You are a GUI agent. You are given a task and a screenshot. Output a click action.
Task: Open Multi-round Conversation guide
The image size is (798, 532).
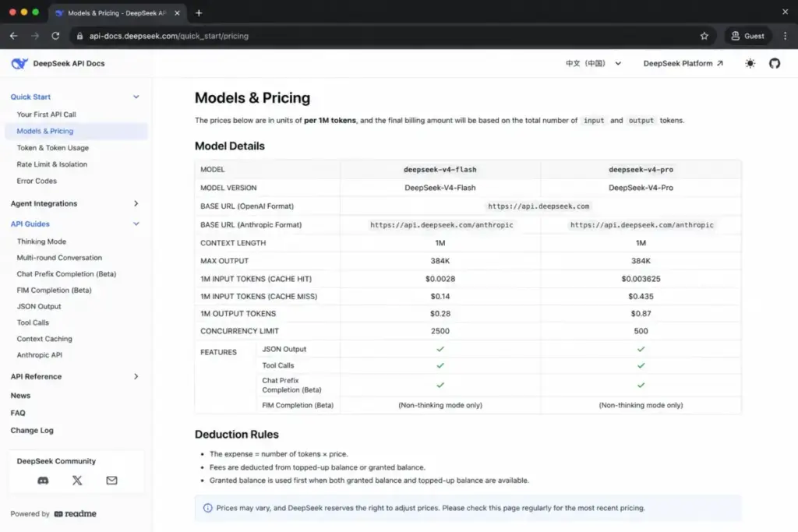tap(59, 258)
